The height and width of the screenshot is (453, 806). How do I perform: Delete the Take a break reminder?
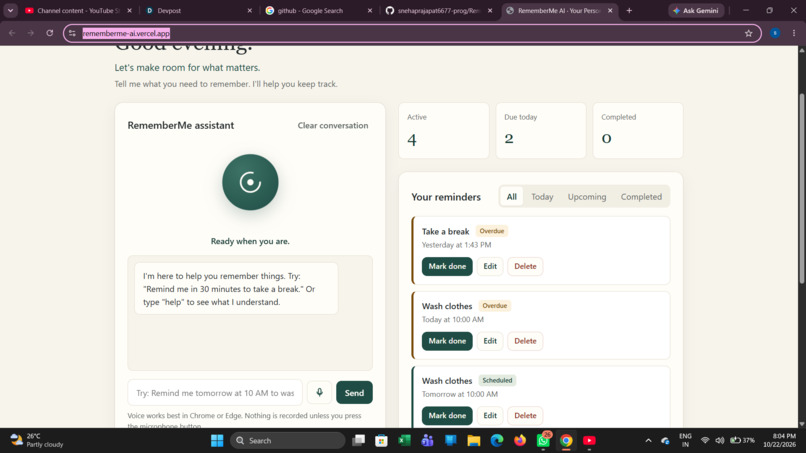[525, 266]
